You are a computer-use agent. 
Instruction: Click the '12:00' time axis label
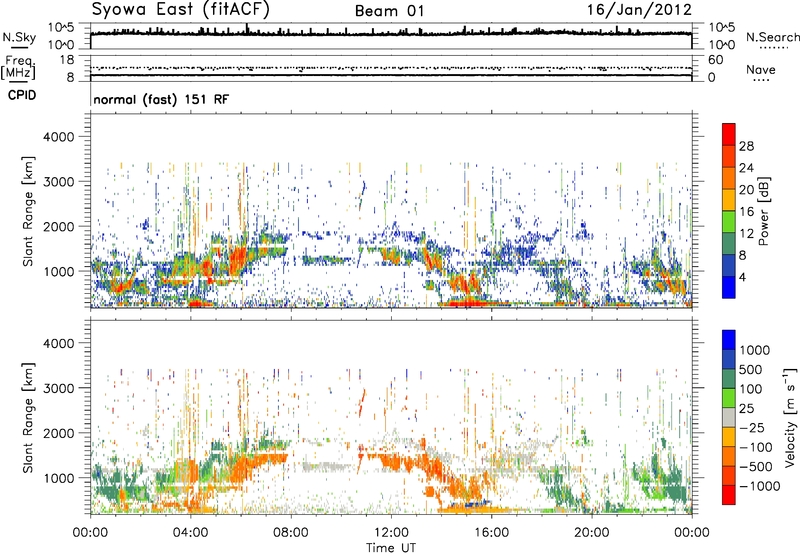tap(391, 533)
